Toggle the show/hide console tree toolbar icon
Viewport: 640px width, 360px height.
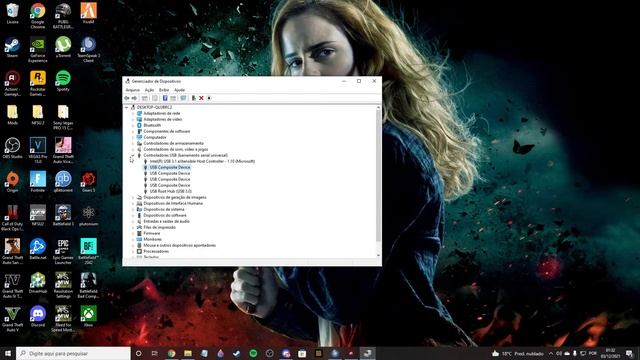tap(144, 98)
